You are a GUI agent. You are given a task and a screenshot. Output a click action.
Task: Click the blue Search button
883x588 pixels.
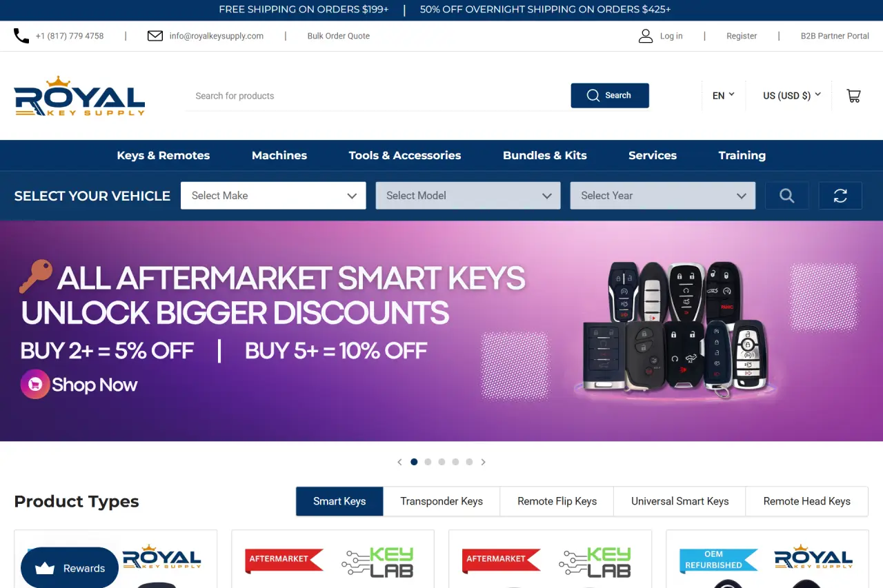[610, 96]
